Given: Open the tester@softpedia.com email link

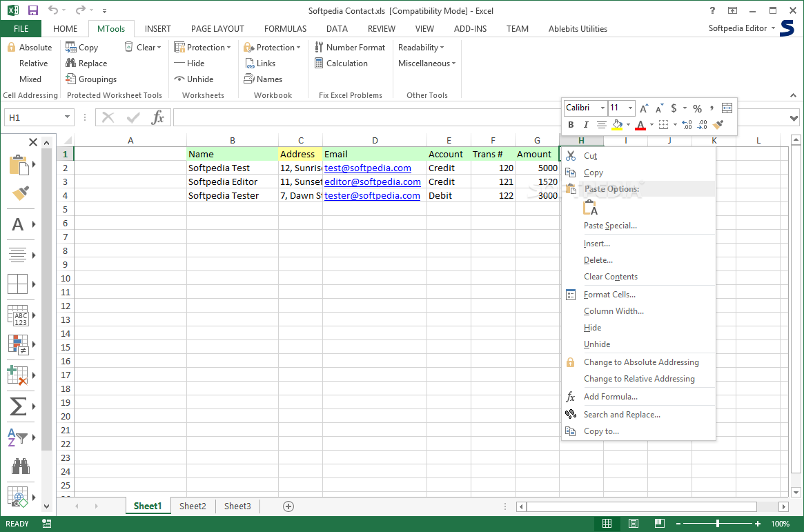Looking at the screenshot, I should coord(372,195).
